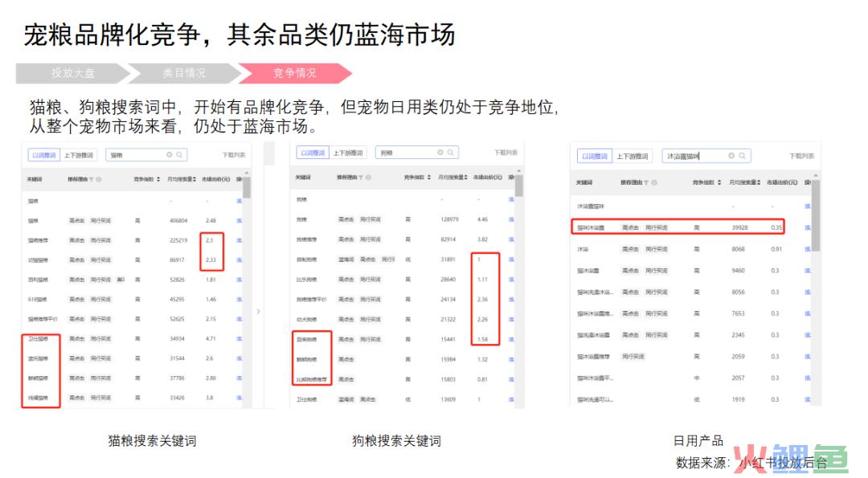
Task: Click the 关键词 header in dog food panel
Action: pyautogui.click(x=303, y=178)
